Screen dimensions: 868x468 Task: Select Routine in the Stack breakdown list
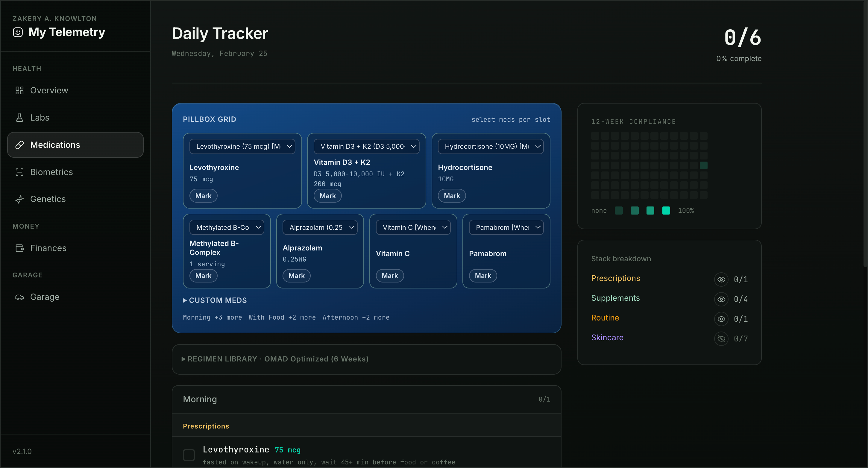[x=605, y=318]
